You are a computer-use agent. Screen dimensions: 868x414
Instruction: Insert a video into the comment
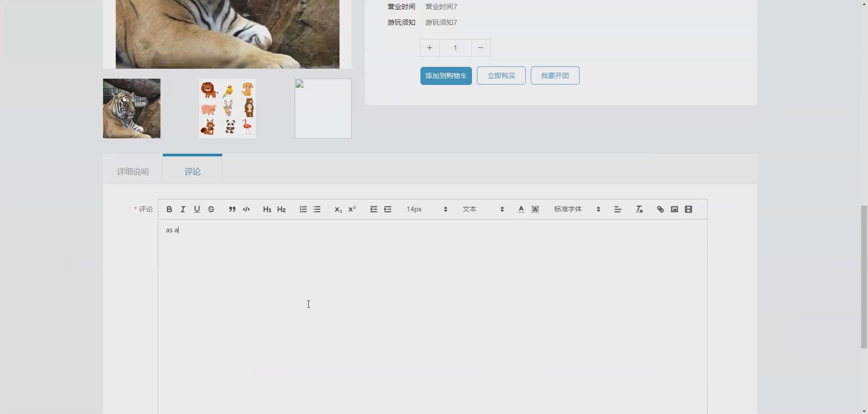tap(688, 209)
